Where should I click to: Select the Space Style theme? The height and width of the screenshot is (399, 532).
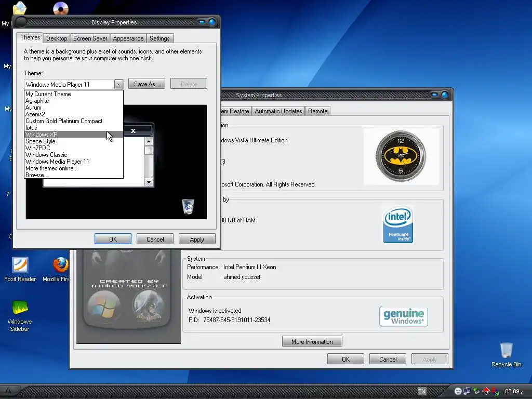(x=74, y=141)
